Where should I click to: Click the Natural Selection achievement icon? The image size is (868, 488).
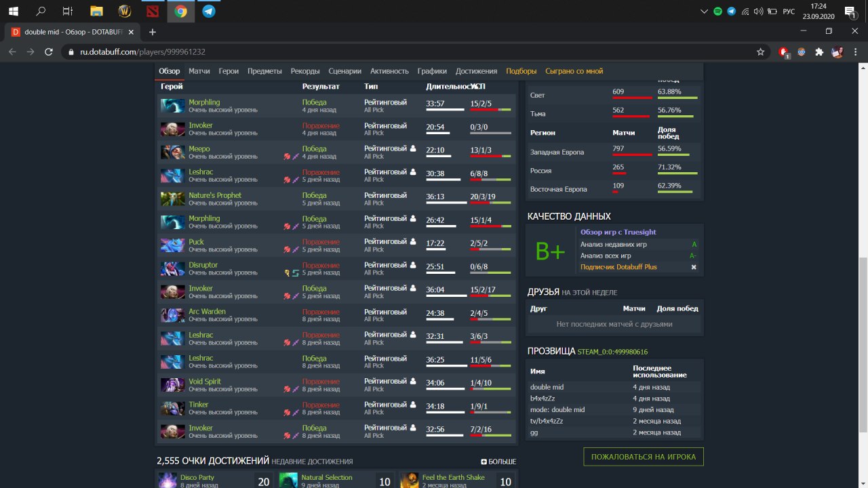point(288,481)
